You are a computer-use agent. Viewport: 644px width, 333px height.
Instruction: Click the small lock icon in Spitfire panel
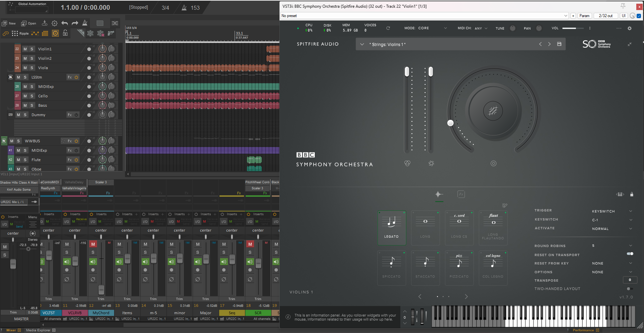click(x=632, y=194)
